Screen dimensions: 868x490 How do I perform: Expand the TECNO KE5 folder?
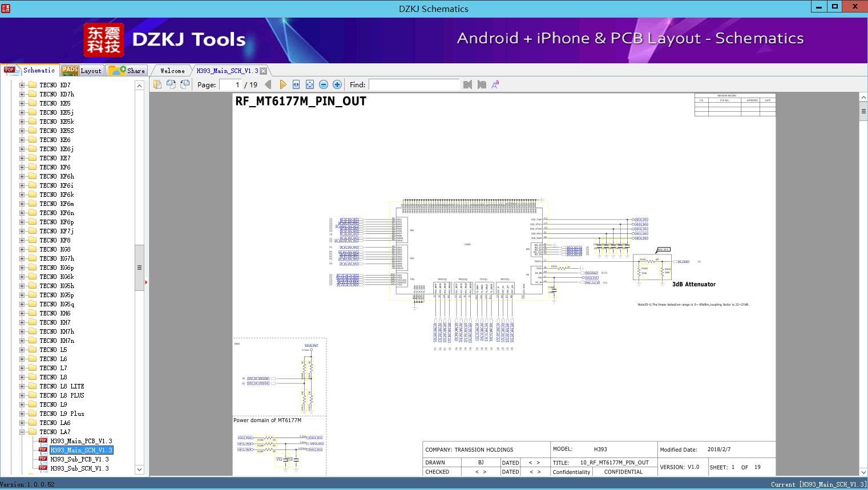click(x=22, y=103)
